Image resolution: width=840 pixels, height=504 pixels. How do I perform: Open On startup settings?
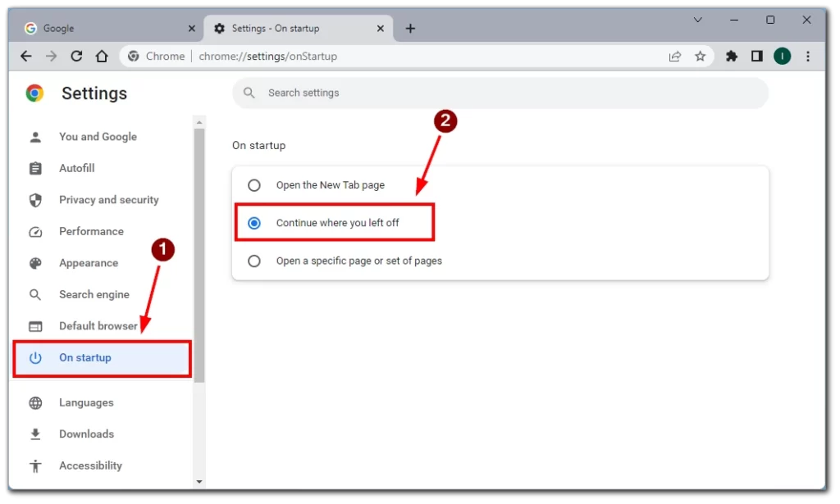[x=102, y=358]
